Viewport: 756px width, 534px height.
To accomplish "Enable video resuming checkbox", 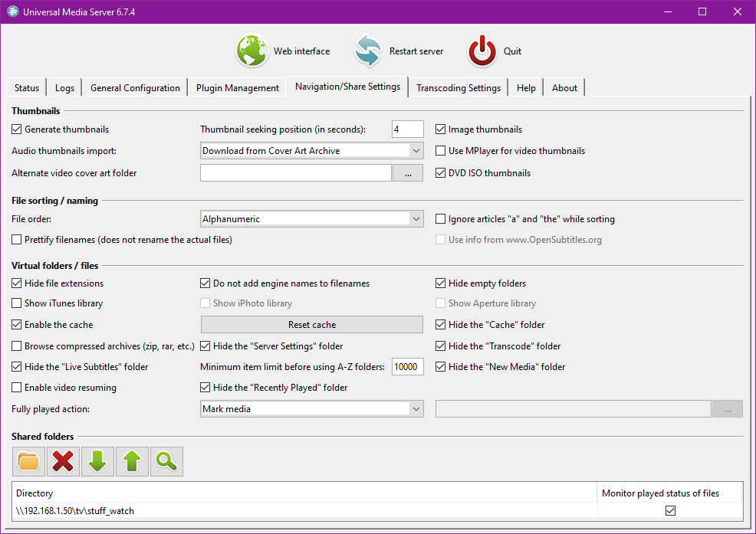I will coord(17,388).
